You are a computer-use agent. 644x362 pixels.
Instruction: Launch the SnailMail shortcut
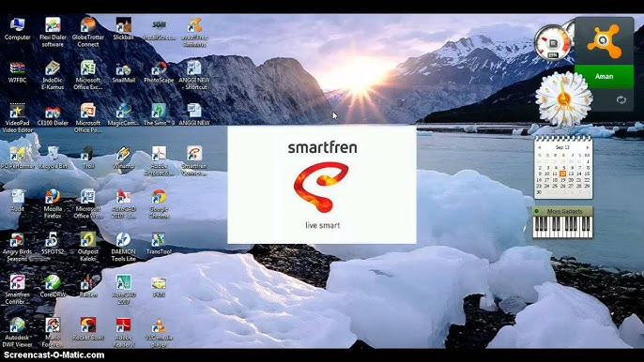(123, 72)
